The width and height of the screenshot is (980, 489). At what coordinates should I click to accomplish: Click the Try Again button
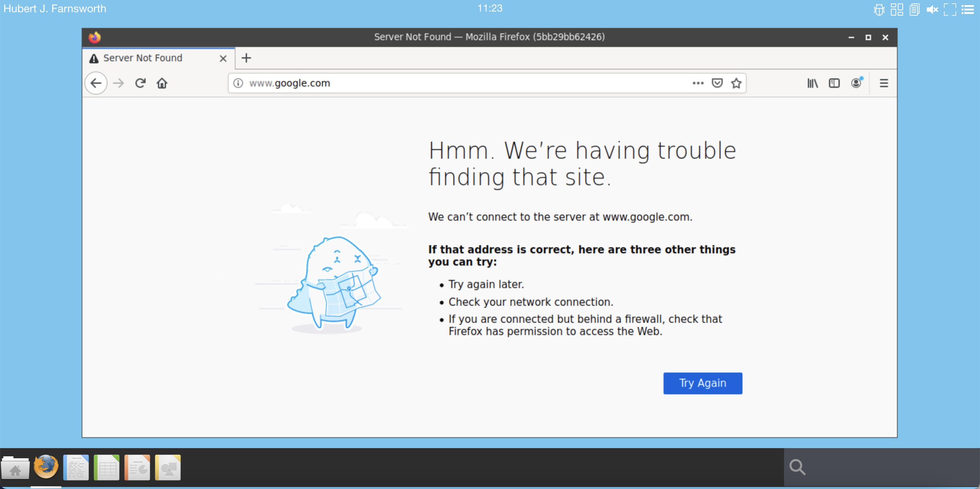tap(703, 383)
